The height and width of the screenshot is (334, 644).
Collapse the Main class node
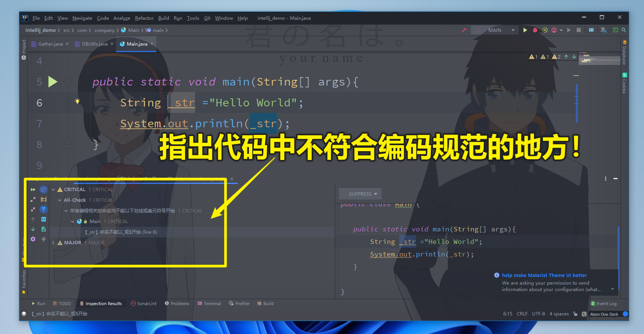pyautogui.click(x=72, y=222)
